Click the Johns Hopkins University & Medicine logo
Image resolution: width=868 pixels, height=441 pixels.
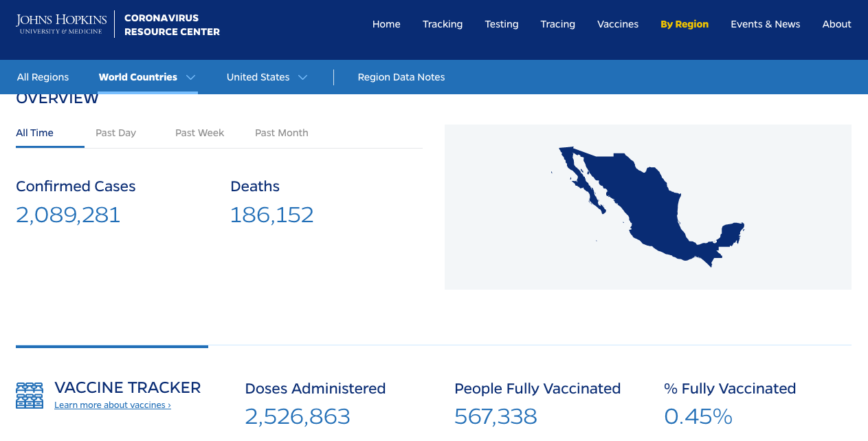point(61,23)
